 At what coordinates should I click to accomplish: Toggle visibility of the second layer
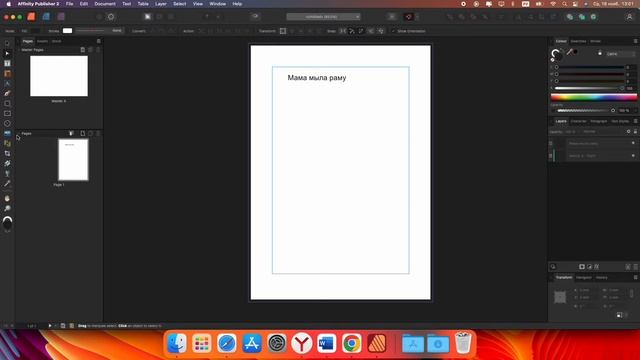(x=633, y=156)
